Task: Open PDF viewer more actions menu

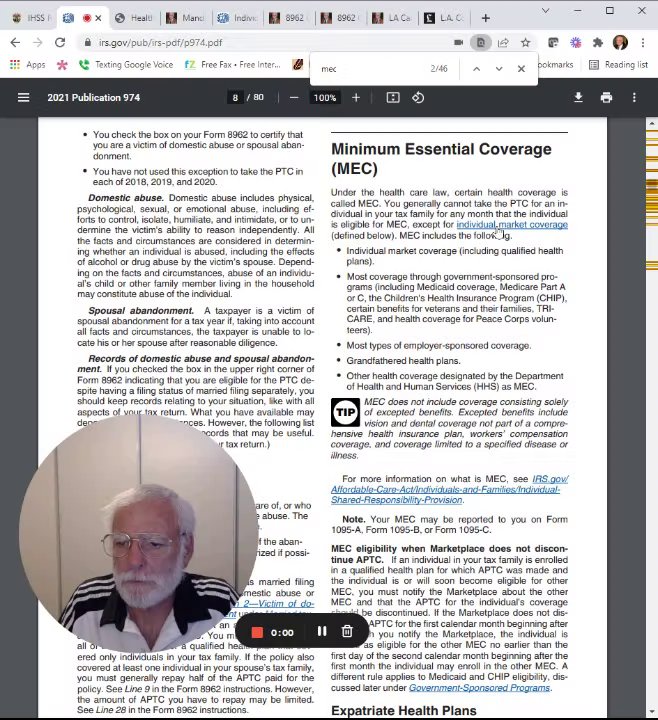Action: pos(634,97)
